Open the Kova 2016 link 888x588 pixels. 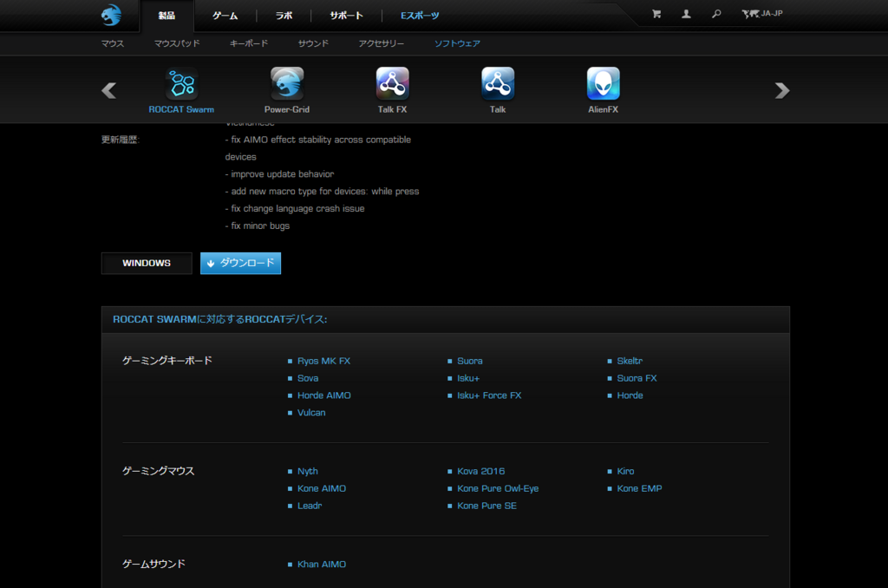pyautogui.click(x=480, y=471)
